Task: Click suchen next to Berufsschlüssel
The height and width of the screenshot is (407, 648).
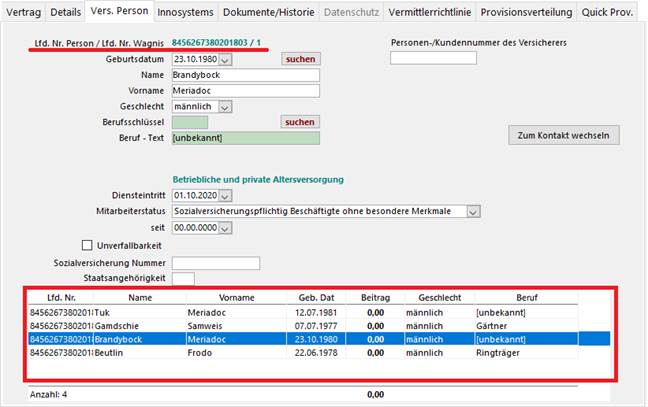Action: (x=300, y=122)
